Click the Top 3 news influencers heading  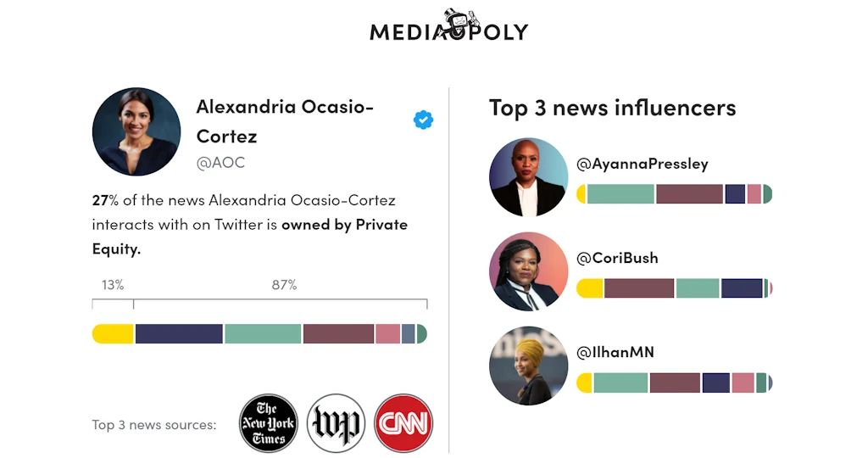[612, 108]
